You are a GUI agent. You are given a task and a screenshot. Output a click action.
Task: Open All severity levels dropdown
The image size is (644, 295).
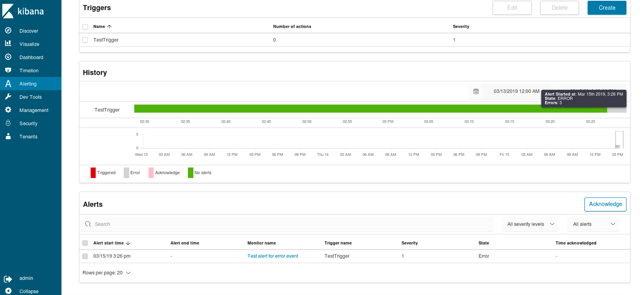point(530,224)
